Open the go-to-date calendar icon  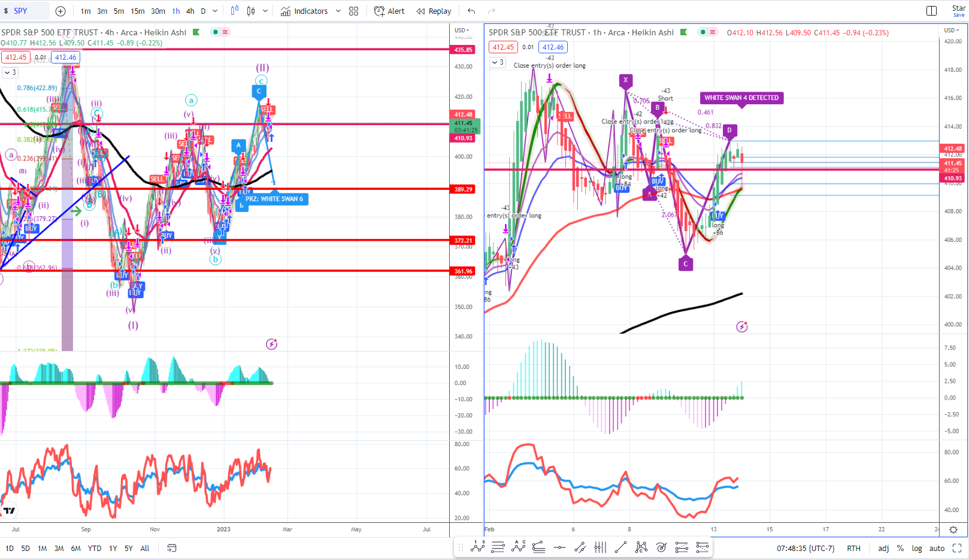(171, 548)
